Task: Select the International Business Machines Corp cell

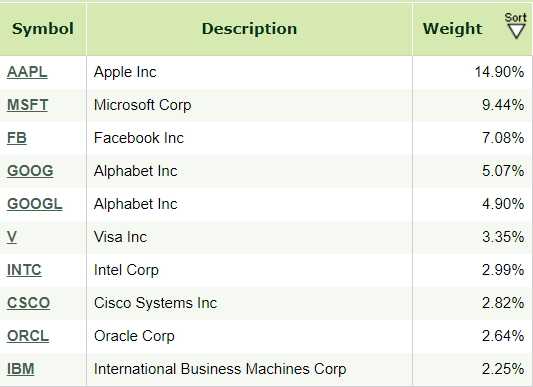Action: point(250,369)
